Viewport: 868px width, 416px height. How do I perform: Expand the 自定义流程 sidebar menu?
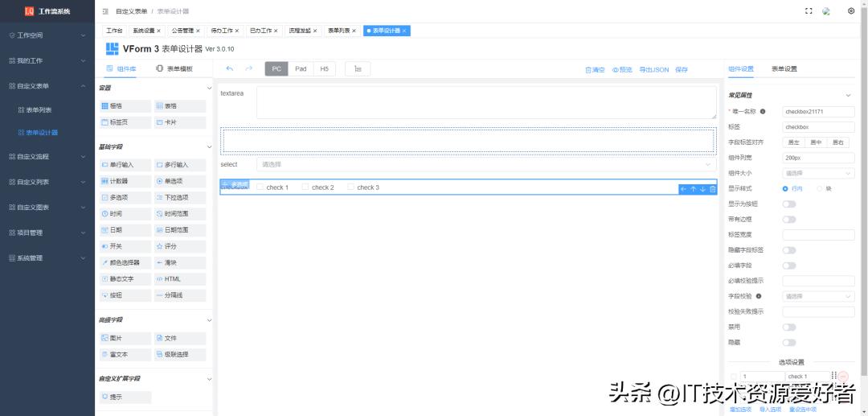(x=47, y=157)
